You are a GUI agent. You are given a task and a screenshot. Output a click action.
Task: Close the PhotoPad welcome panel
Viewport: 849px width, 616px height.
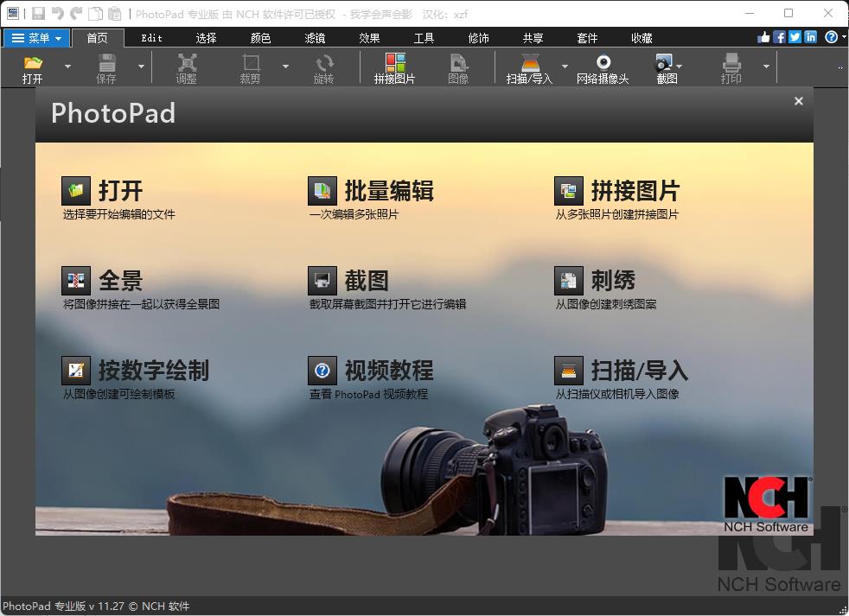pyautogui.click(x=799, y=101)
